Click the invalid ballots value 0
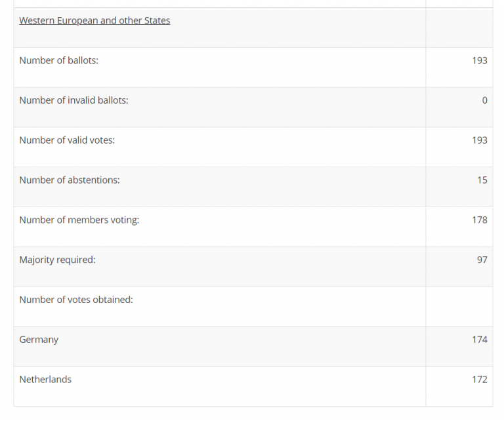This screenshot has width=504, height=421. 485,100
